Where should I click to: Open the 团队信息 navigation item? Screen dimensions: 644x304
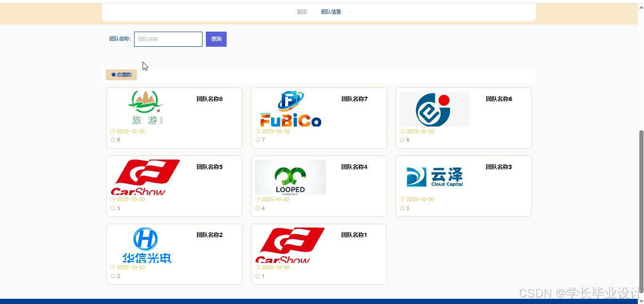coord(331,12)
